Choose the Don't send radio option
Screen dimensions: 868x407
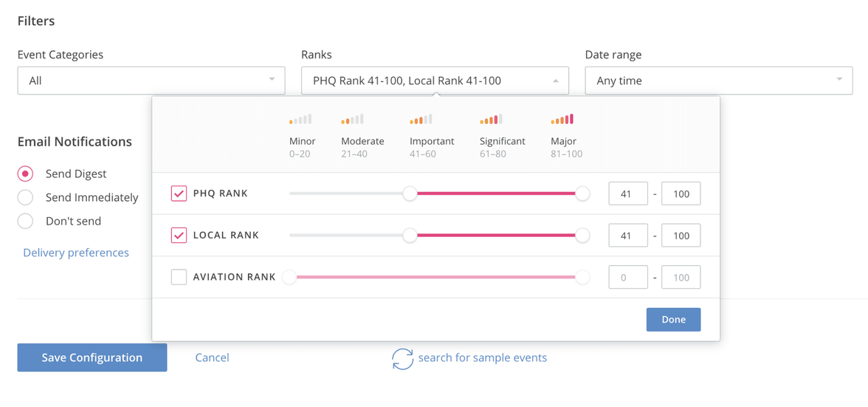pos(25,221)
